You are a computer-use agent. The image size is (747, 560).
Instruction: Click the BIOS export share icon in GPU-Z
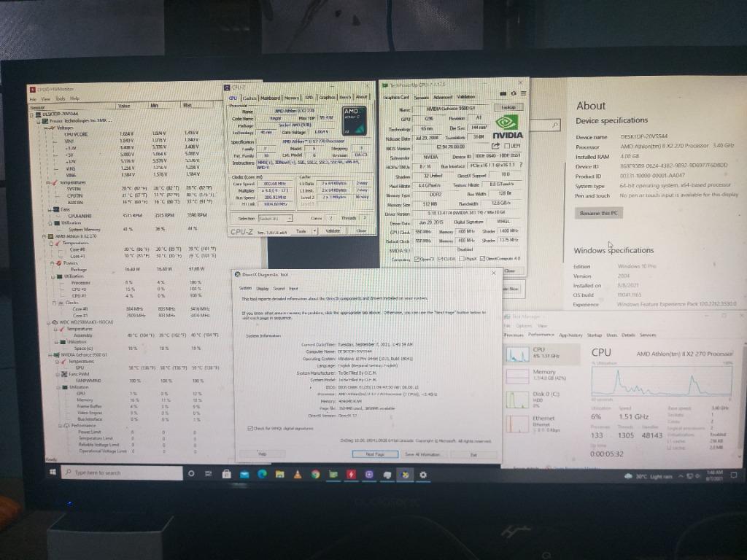tap(495, 146)
